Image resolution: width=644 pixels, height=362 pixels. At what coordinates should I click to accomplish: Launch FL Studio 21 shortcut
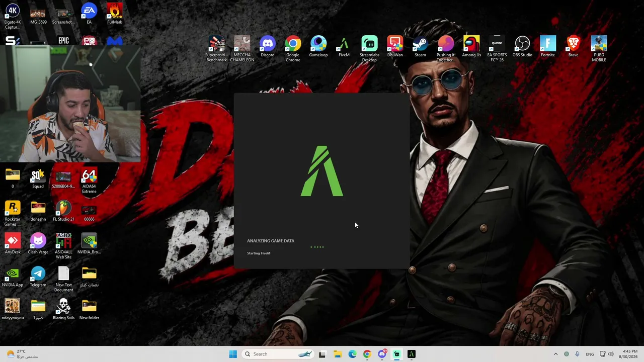(x=63, y=211)
